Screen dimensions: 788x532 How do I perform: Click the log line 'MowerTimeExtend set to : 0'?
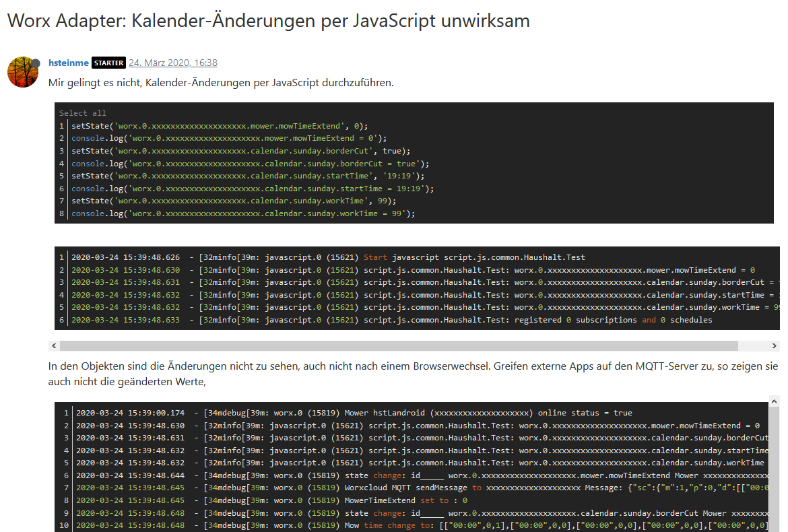271,500
